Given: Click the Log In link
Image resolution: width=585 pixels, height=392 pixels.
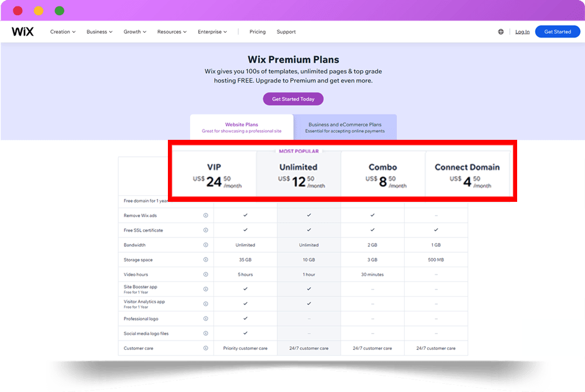Looking at the screenshot, I should tap(522, 32).
